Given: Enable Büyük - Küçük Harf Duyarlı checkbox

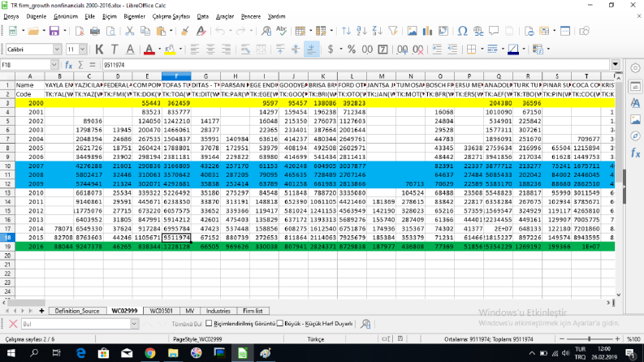Looking at the screenshot, I should (x=279, y=323).
